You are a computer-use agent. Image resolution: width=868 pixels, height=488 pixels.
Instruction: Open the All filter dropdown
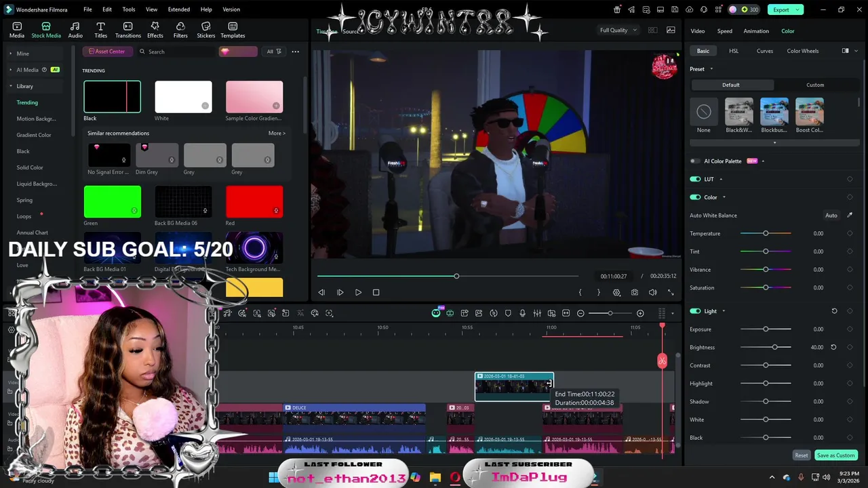[273, 52]
